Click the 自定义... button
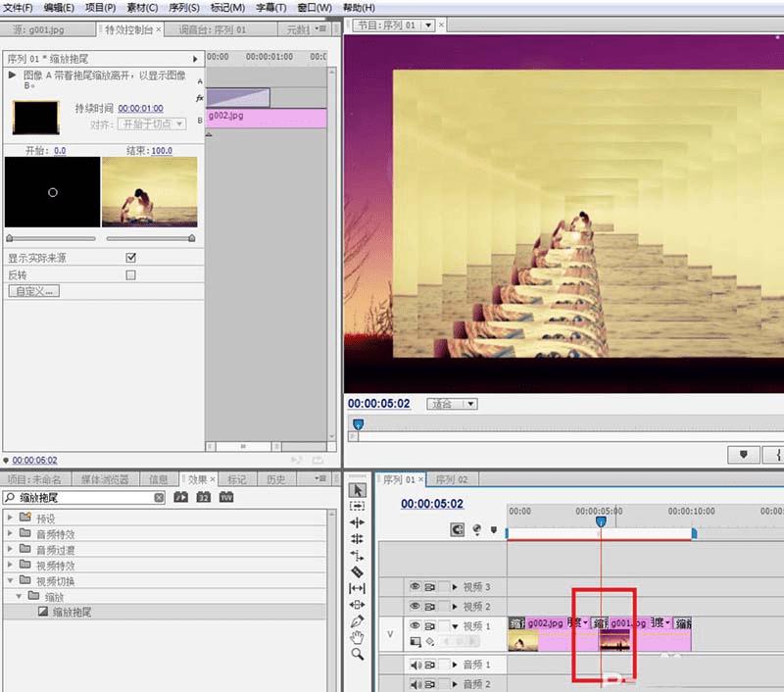This screenshot has width=784, height=692. point(33,291)
